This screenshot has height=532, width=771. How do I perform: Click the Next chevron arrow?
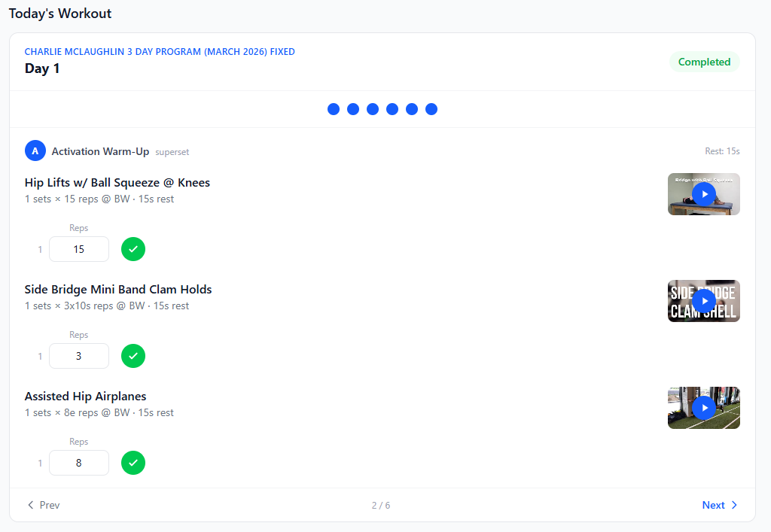click(x=733, y=505)
